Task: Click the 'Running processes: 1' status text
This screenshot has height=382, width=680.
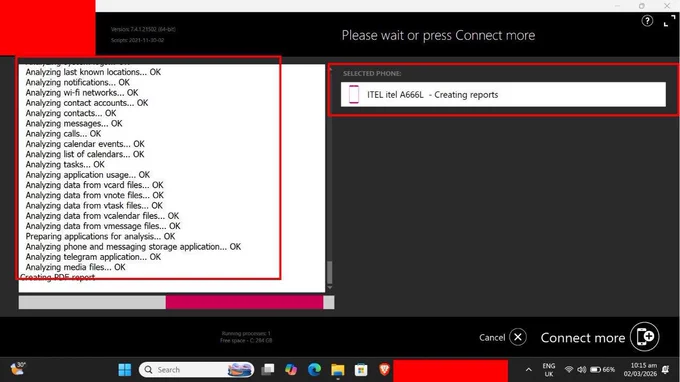Action: coord(245,333)
